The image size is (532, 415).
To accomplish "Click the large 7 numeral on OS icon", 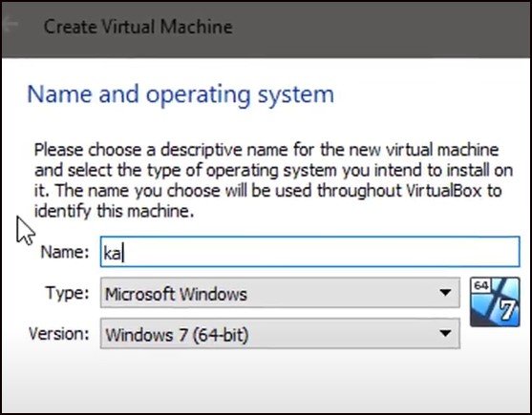I will point(507,310).
